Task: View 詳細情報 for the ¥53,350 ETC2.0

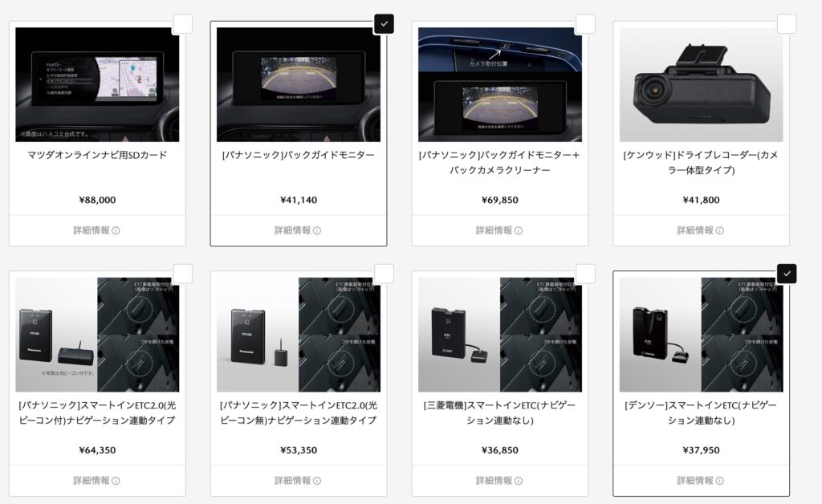Action: pos(299,481)
